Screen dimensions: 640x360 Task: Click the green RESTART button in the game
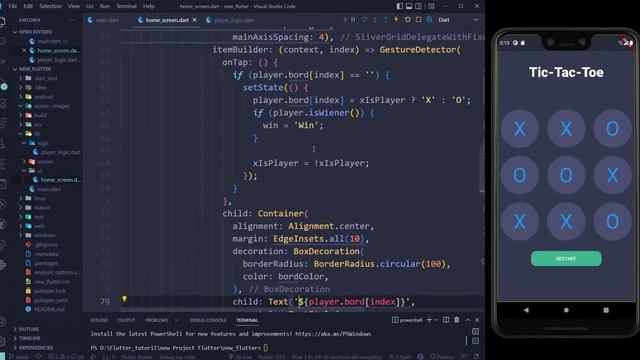pyautogui.click(x=566, y=258)
